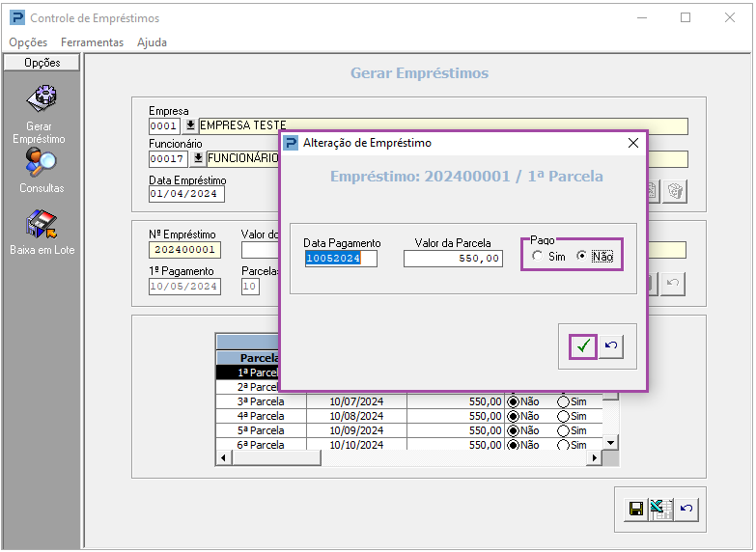The height and width of the screenshot is (552, 756).
Task: Click the Parcelas field showing 10
Action: [x=250, y=287]
